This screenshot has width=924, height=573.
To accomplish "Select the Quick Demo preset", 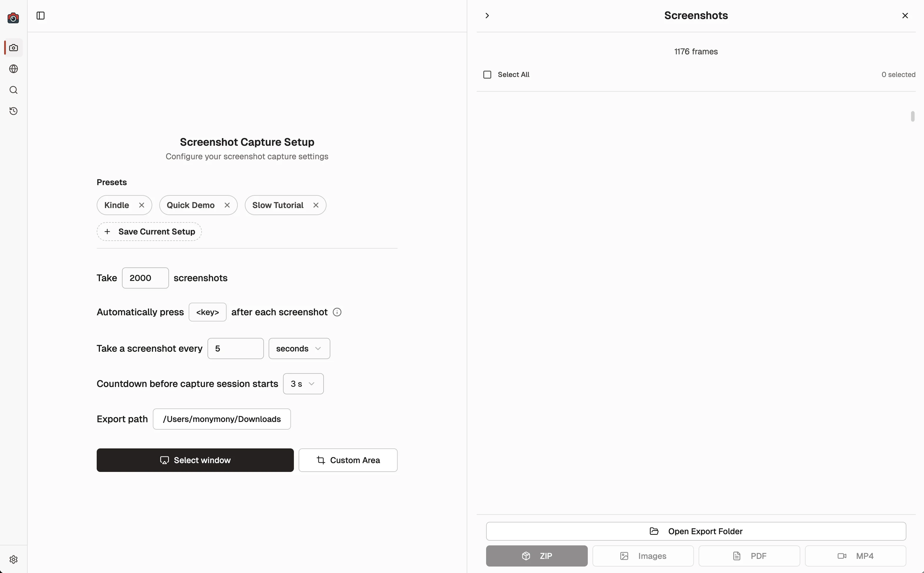I will tap(191, 205).
